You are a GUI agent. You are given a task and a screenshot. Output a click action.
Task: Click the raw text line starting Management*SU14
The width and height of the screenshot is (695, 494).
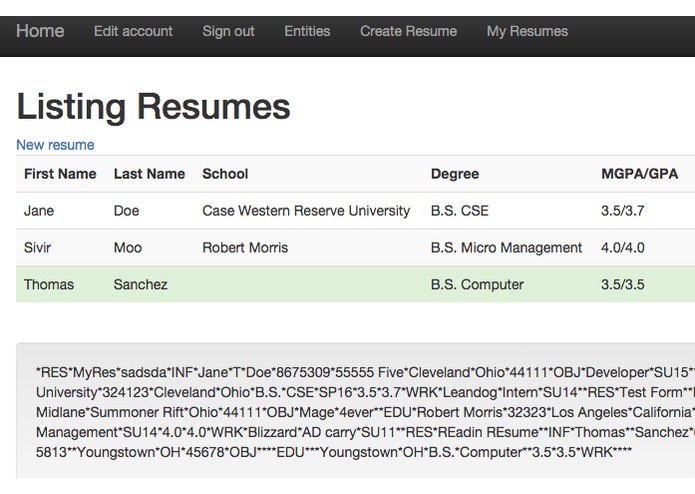(365, 432)
